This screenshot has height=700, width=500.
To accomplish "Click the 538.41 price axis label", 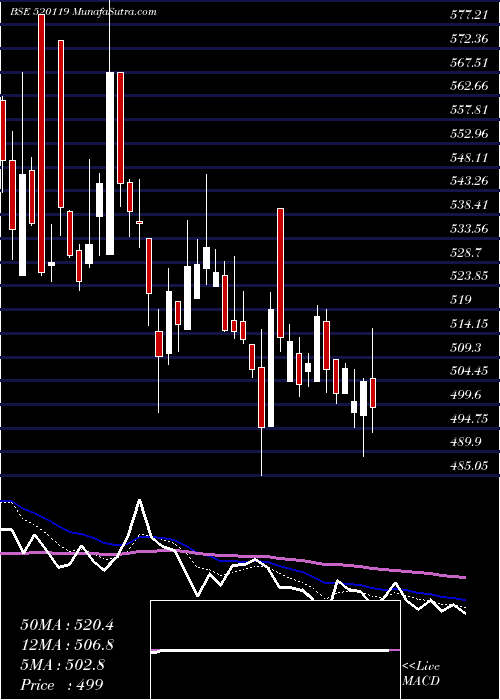I will tap(468, 205).
